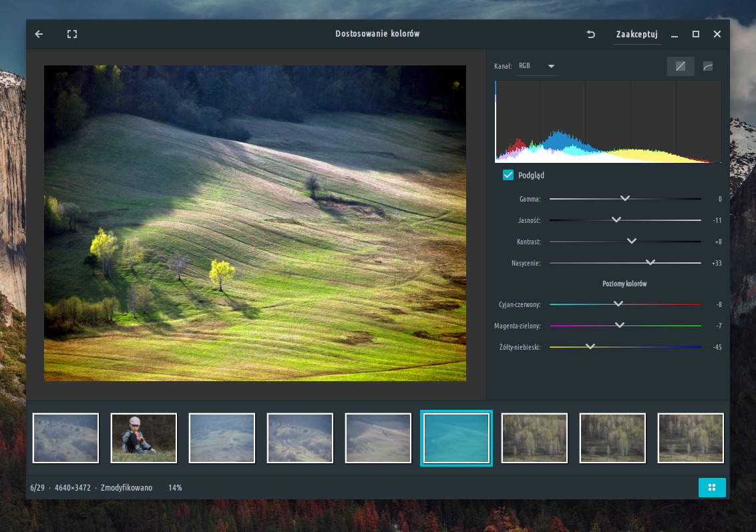Viewport: 756px width, 532px height.
Task: Select the linear histogram mode icon
Action: pyautogui.click(x=681, y=66)
